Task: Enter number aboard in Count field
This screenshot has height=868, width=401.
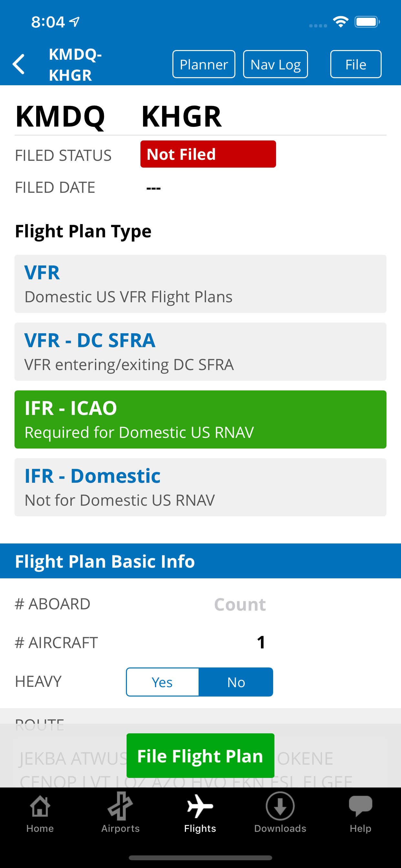Action: tap(240, 604)
